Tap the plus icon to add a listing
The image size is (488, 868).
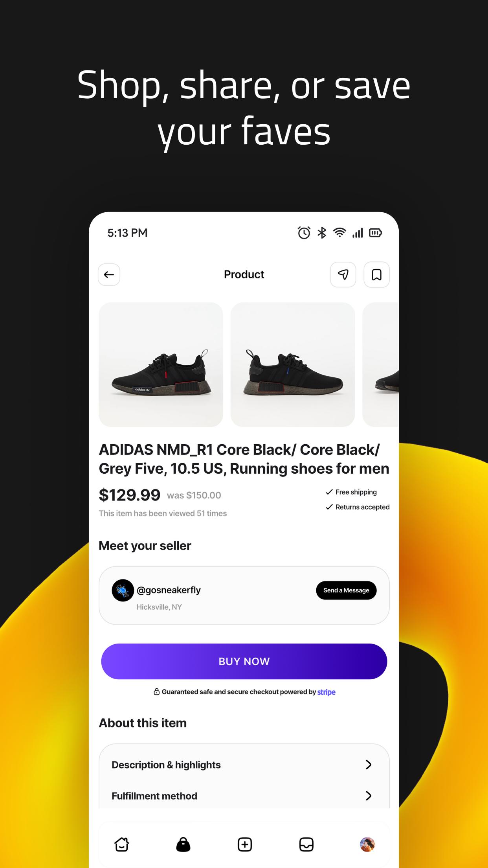click(x=245, y=844)
